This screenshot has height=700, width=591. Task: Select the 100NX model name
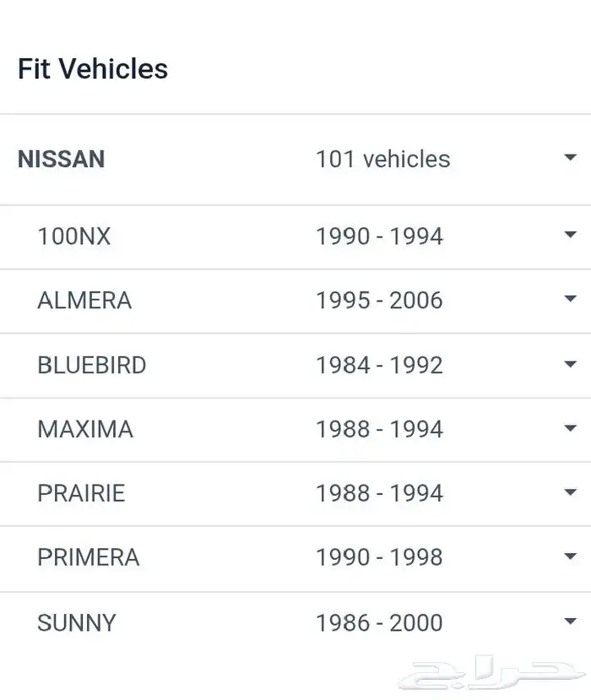pyautogui.click(x=74, y=236)
